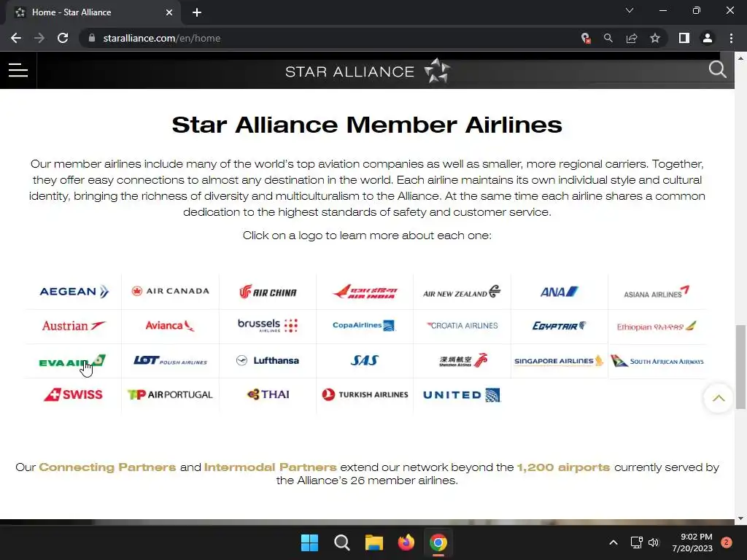Click the Croatia Airlines logo
This screenshot has height=560, width=747.
tap(462, 326)
